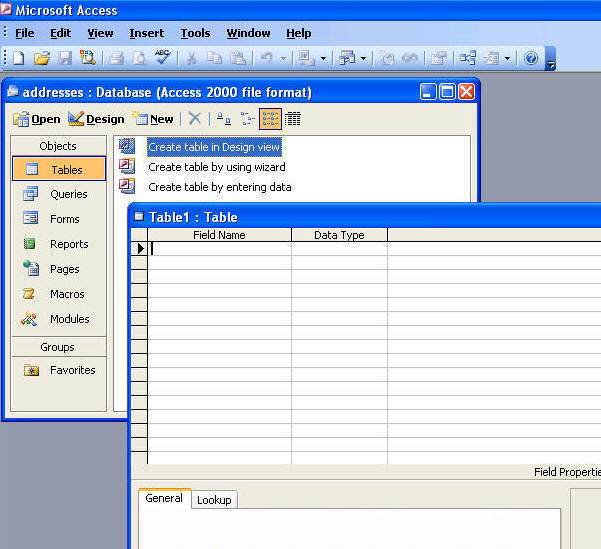Select Tables in the Objects list
The height and width of the screenshot is (549, 601).
(x=59, y=169)
